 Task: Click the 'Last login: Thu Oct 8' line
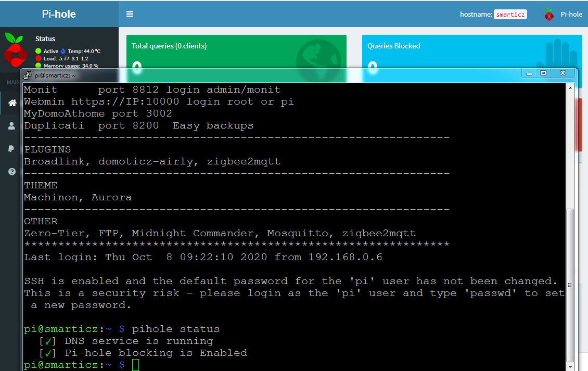[x=203, y=258]
